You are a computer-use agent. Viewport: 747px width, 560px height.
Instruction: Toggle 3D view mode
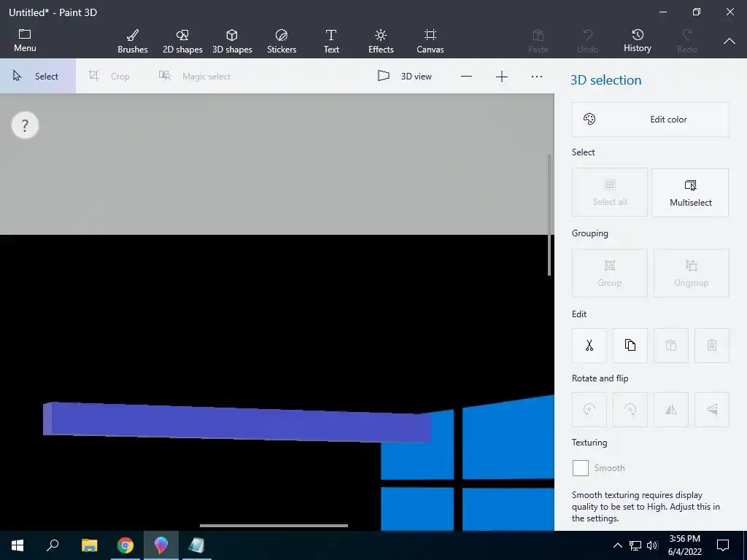click(404, 76)
